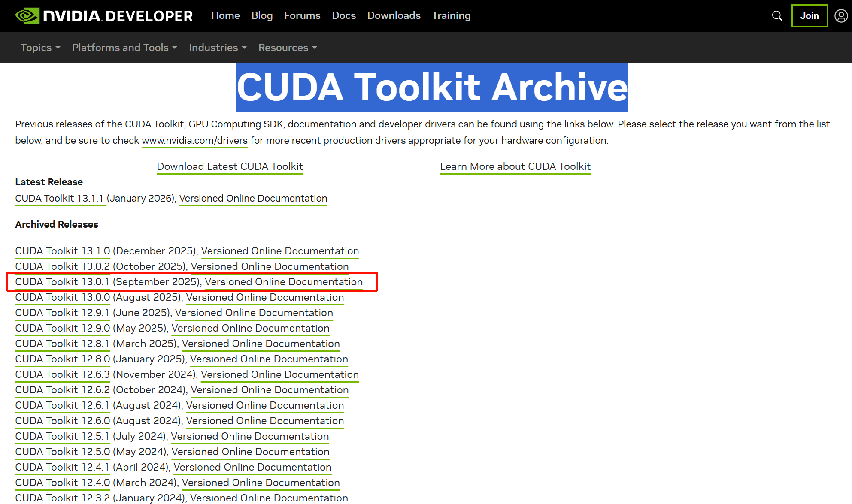852x504 pixels.
Task: Open CUDA Toolkit 12.8.1 link
Action: point(63,344)
